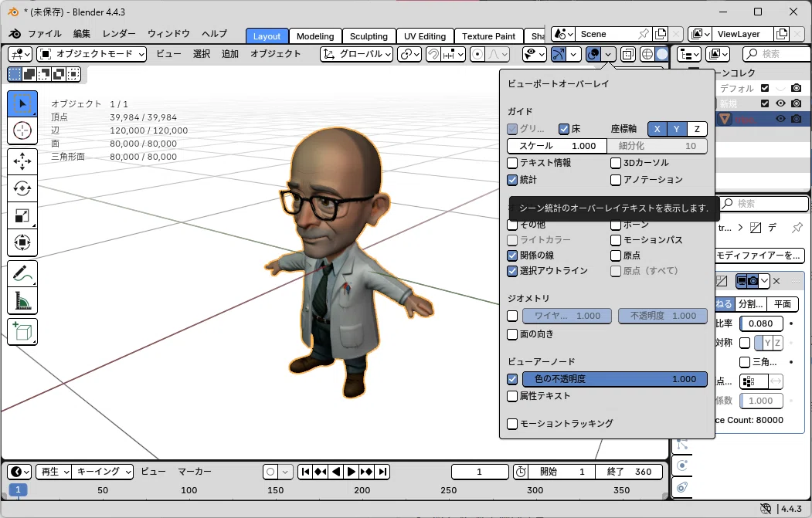The image size is (812, 518).
Task: Remove the modifier with X icon
Action: coord(776,281)
